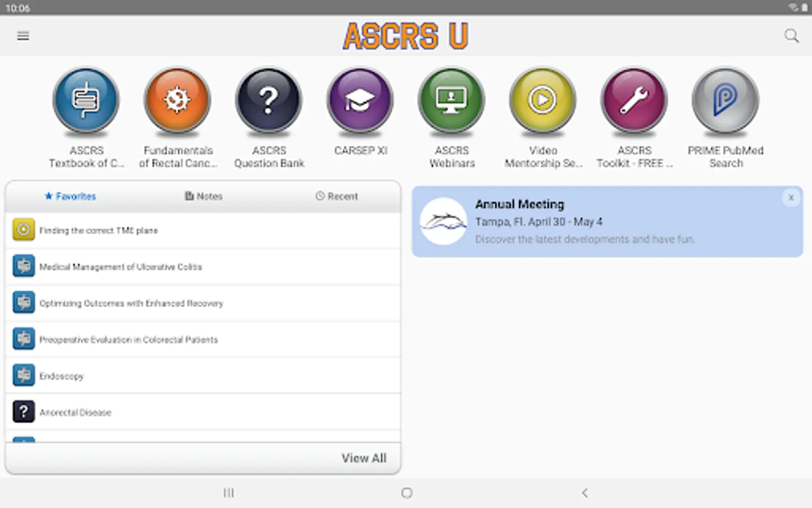Open the 'Endoscopy' favorite entry

(203, 376)
